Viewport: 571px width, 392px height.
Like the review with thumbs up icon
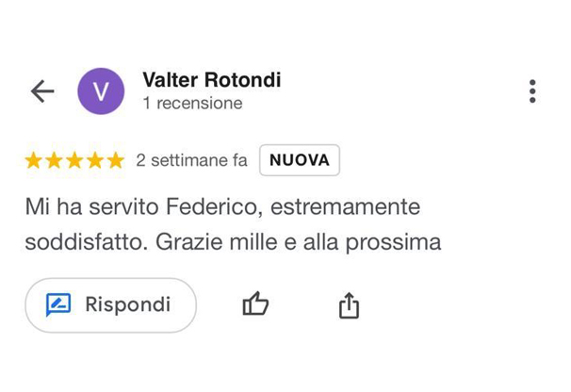tap(255, 304)
